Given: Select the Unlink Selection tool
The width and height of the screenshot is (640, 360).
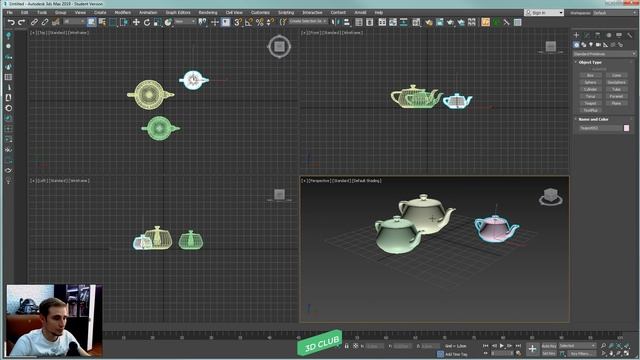Looking at the screenshot, I should (x=45, y=22).
